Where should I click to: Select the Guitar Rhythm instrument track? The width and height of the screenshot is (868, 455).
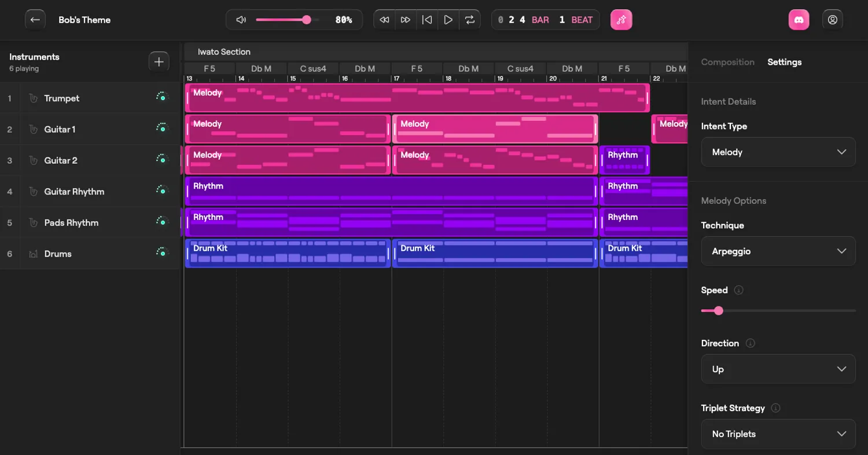click(x=74, y=192)
